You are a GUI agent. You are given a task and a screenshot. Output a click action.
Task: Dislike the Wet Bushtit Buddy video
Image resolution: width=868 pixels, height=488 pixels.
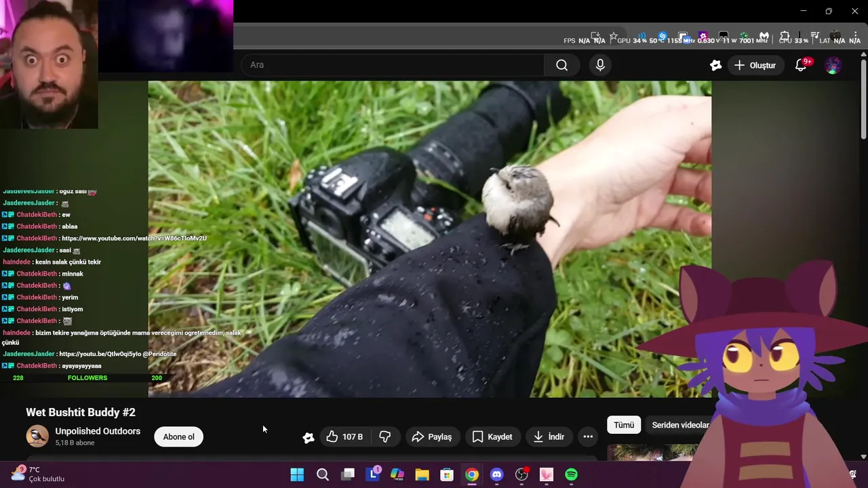pyautogui.click(x=385, y=437)
